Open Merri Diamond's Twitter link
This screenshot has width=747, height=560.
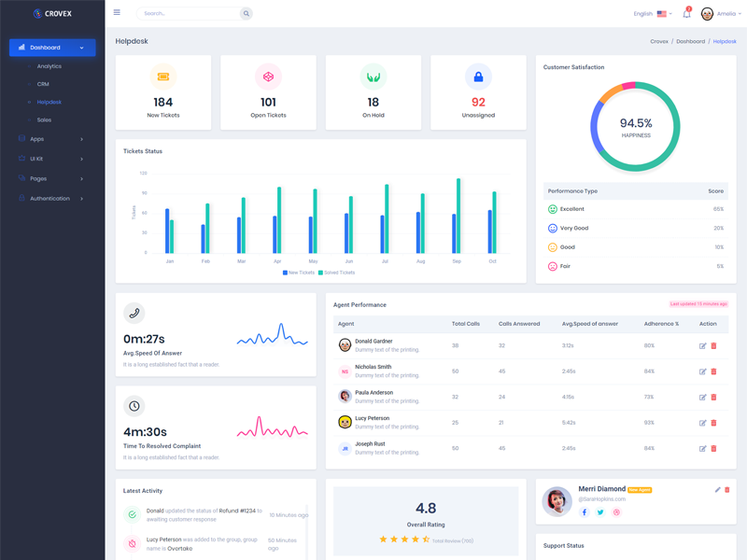pos(600,512)
